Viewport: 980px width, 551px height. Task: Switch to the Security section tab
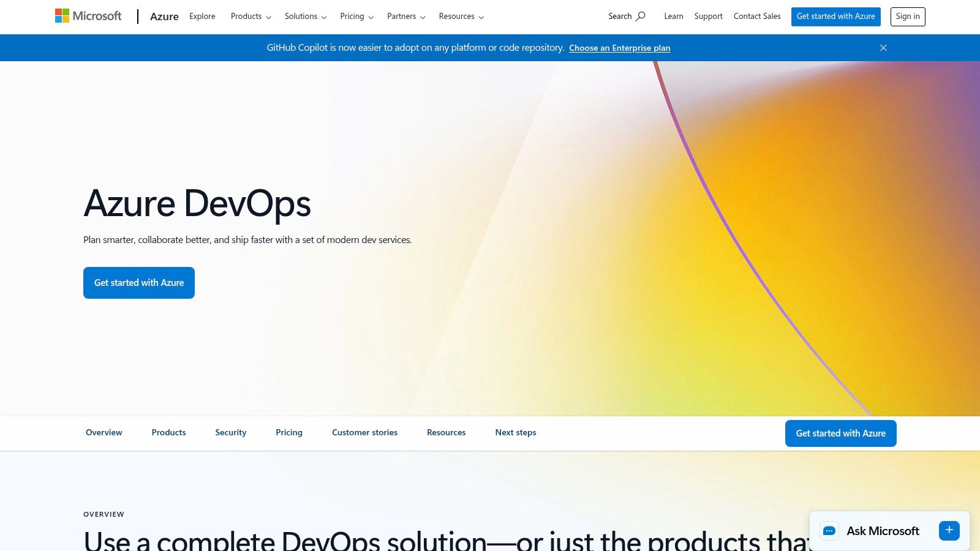(x=230, y=432)
